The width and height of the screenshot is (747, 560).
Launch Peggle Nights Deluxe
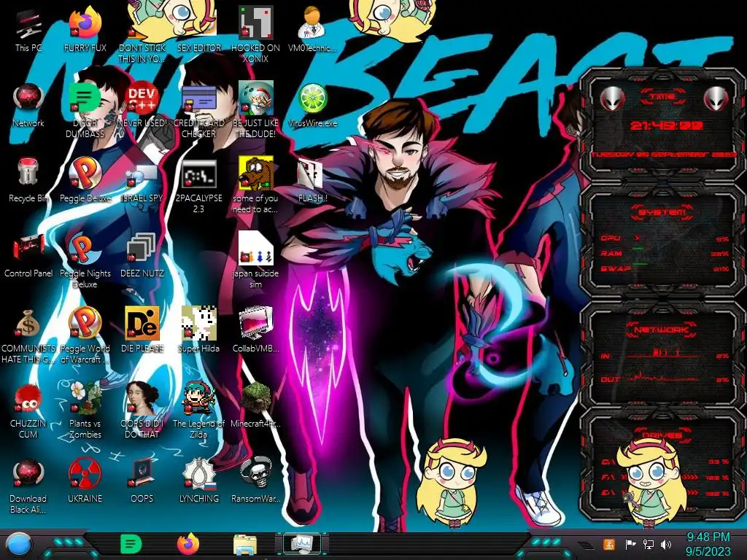point(85,261)
